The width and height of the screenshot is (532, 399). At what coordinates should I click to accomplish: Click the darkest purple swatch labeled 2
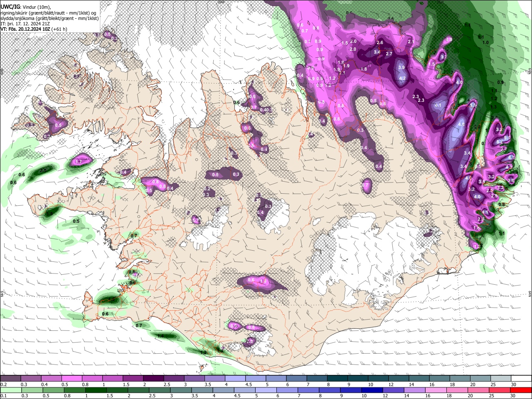coord(153,378)
